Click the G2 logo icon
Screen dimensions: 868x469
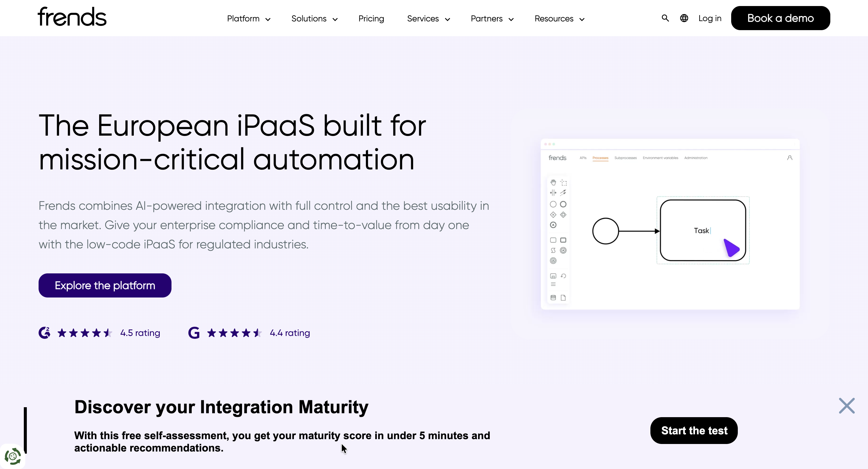pyautogui.click(x=45, y=333)
